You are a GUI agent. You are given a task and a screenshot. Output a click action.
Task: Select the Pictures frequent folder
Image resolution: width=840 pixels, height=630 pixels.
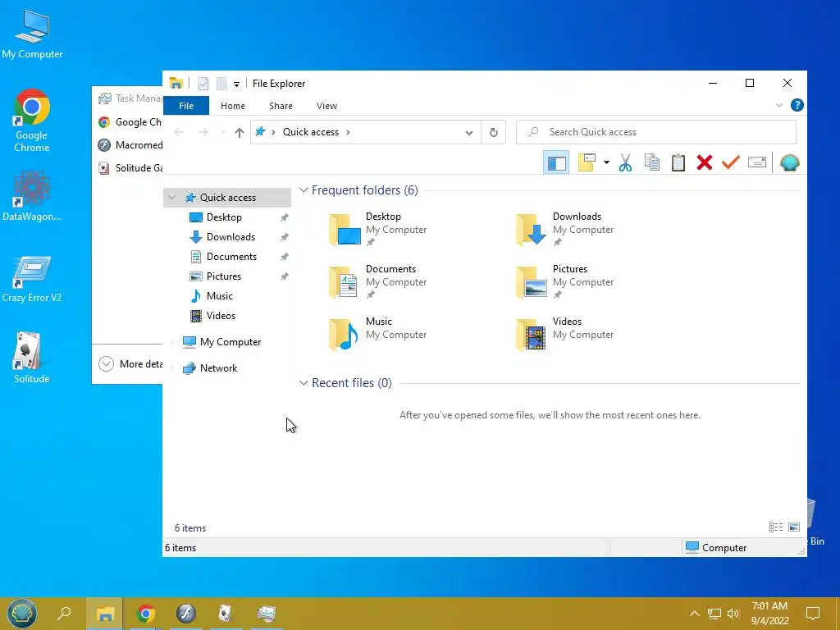coord(565,282)
